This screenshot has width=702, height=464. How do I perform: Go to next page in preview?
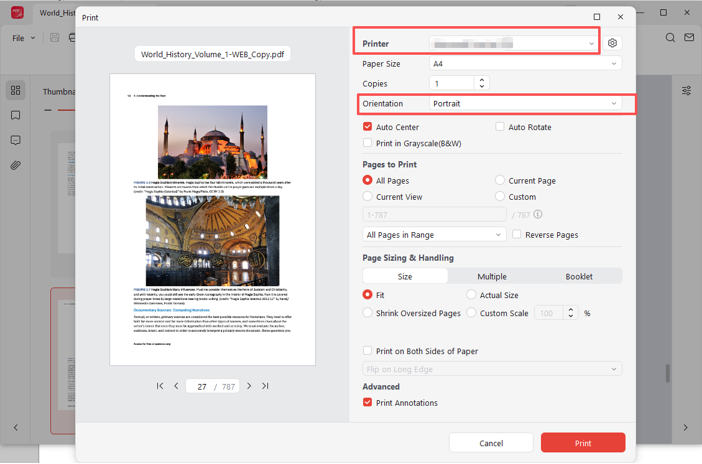tap(249, 386)
